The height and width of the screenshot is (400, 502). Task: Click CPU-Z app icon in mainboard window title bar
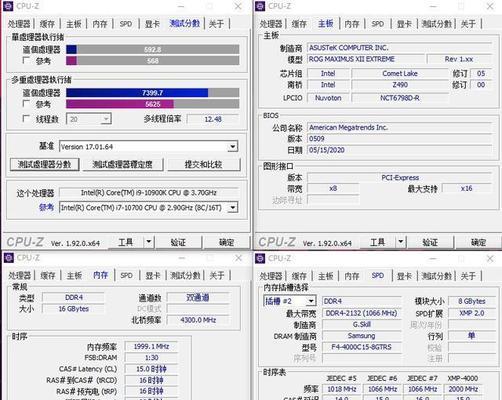point(260,6)
